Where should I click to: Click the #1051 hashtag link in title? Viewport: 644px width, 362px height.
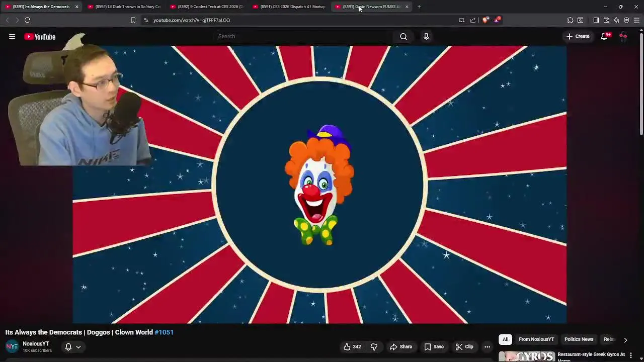[164, 332]
